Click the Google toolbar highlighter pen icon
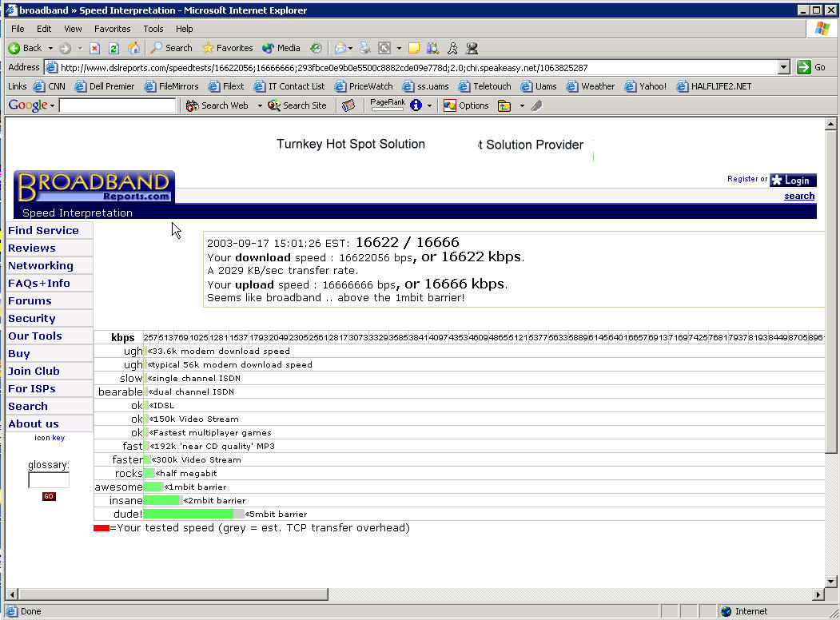The height and width of the screenshot is (620, 840). click(537, 106)
